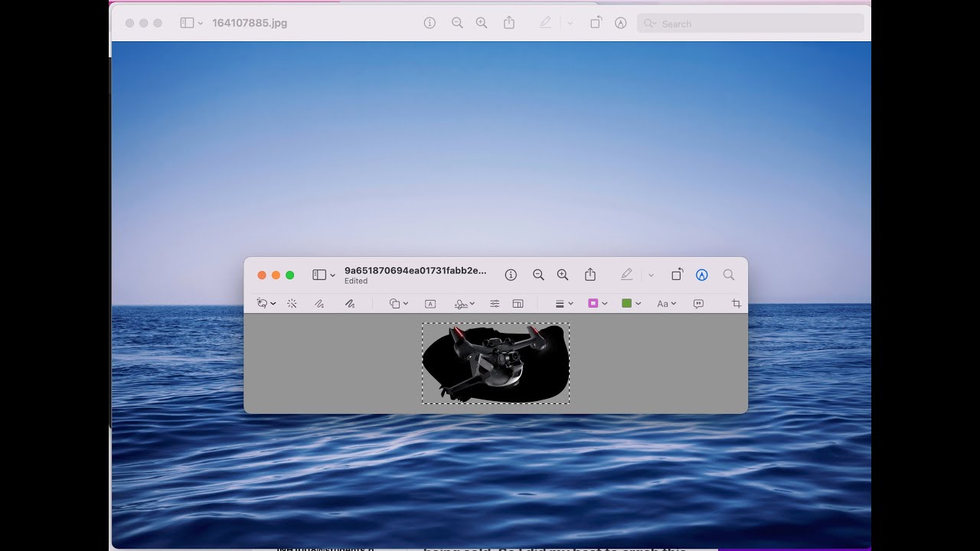Rotate the drone image left
The width and height of the screenshot is (980, 551).
coord(677,275)
